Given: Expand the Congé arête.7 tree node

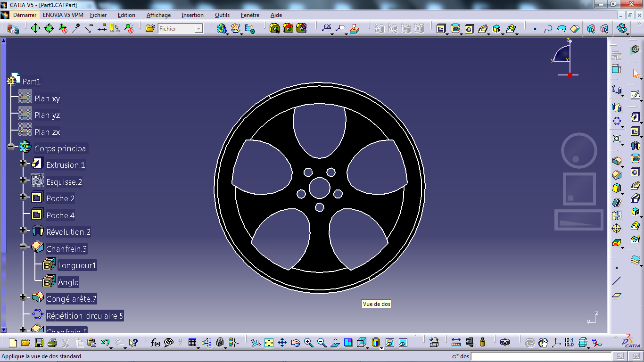Looking at the screenshot, I should pyautogui.click(x=23, y=297).
